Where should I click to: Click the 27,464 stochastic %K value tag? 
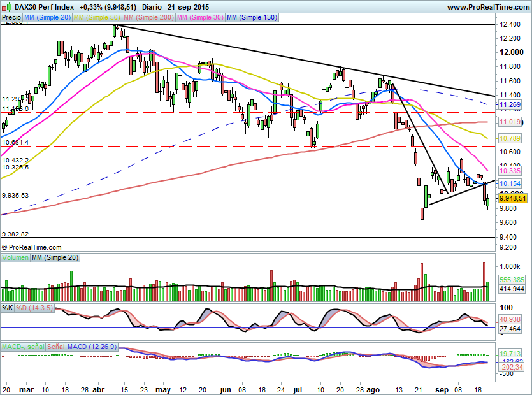(x=510, y=329)
